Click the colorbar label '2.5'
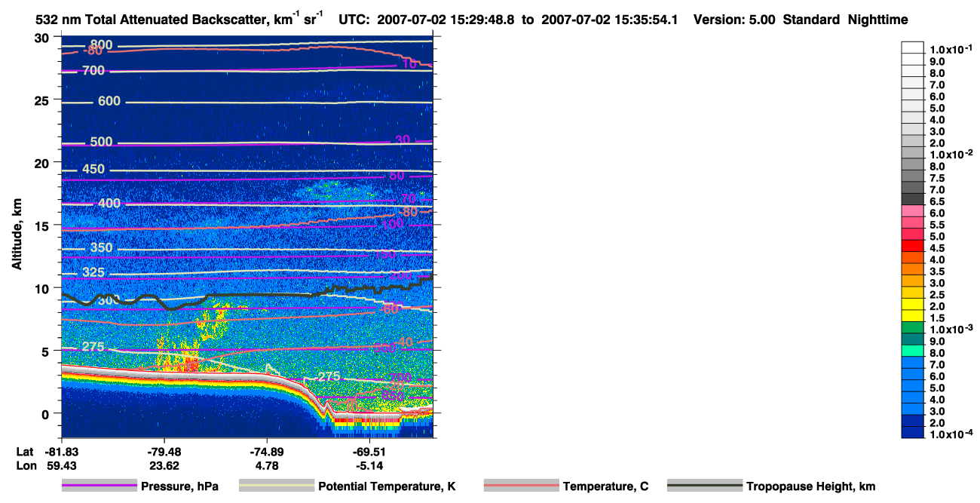This screenshot has height=503, width=980. pyautogui.click(x=936, y=295)
